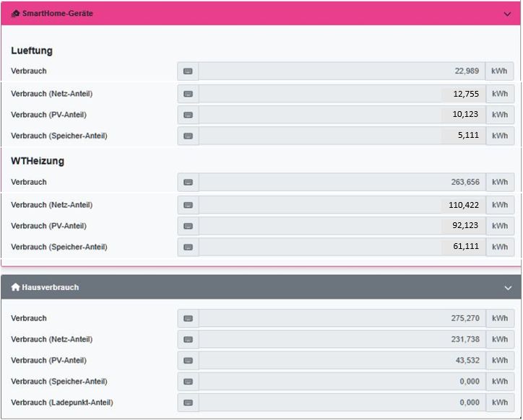Collapse the SmartHome-Geräte section chevron
Image resolution: width=523 pixels, height=420 pixels.
tap(507, 14)
